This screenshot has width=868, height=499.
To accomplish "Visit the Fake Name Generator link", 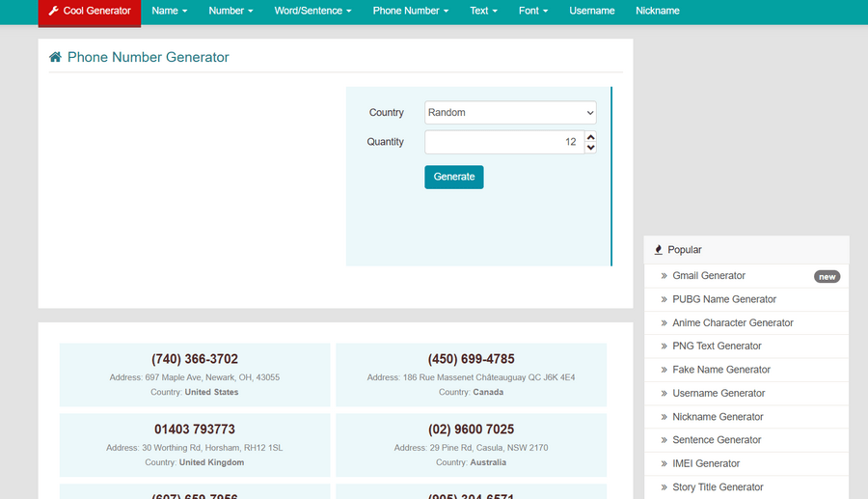I will click(x=720, y=370).
